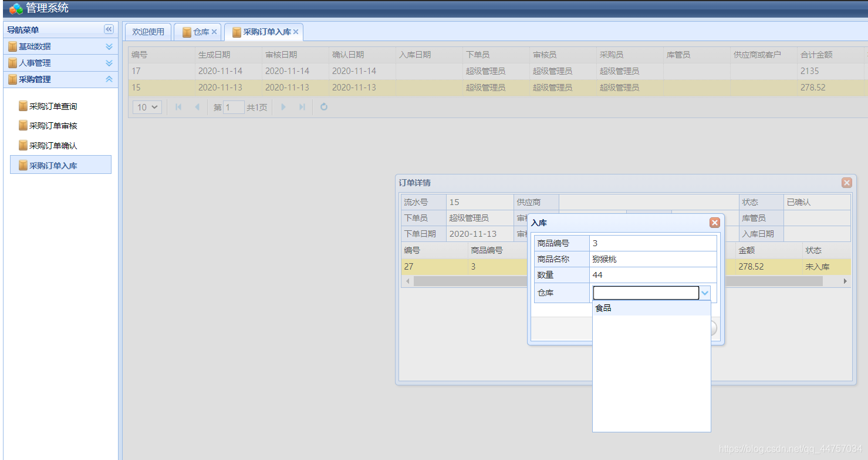Image resolution: width=868 pixels, height=460 pixels.
Task: Click the 下单员 column header
Action: coord(496,55)
